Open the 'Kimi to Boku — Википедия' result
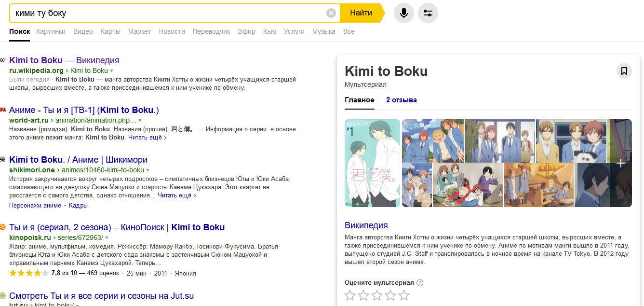This screenshot has width=644, height=306. (64, 60)
